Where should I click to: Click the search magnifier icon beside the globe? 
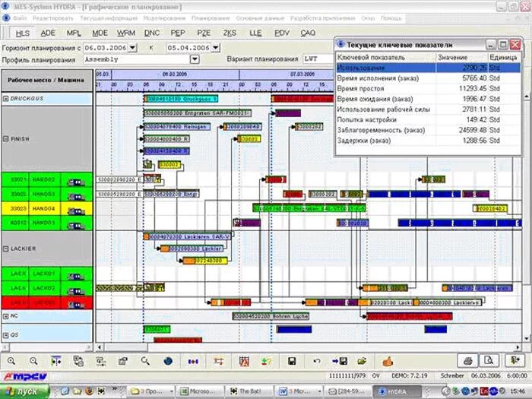[x=145, y=361]
